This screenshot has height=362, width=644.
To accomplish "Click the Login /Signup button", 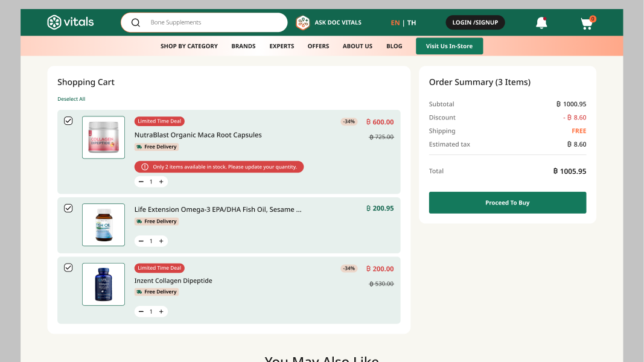I will [x=475, y=22].
